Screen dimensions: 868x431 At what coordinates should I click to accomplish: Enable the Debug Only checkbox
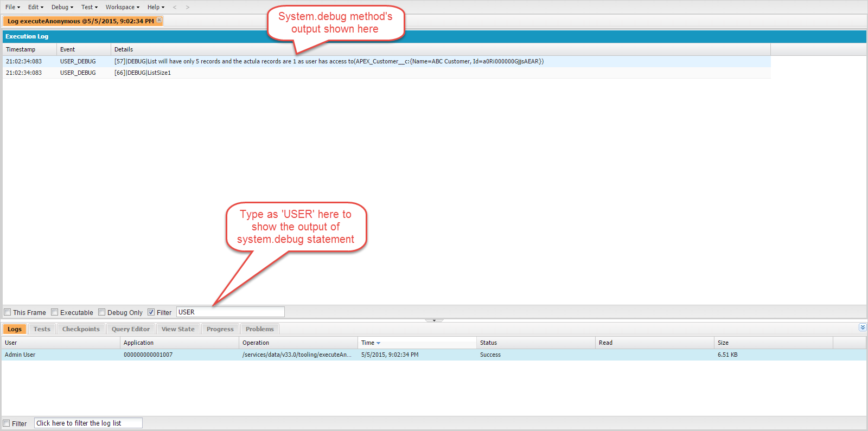102,312
